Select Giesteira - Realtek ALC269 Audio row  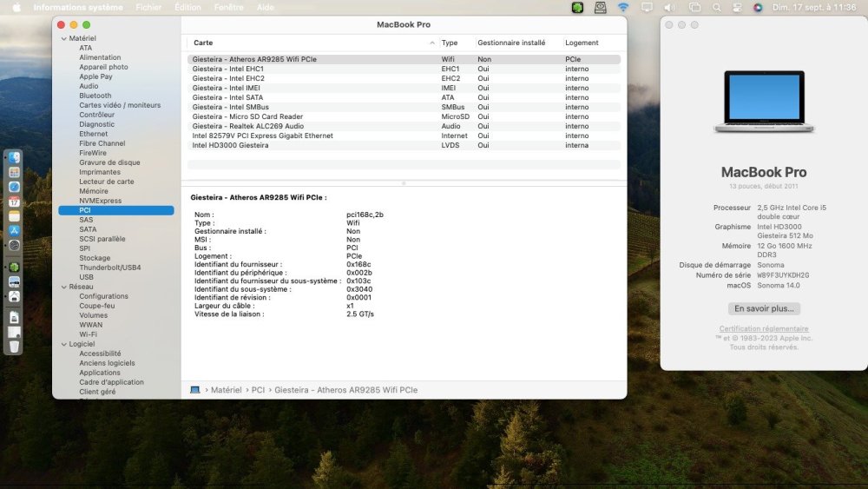click(x=404, y=126)
